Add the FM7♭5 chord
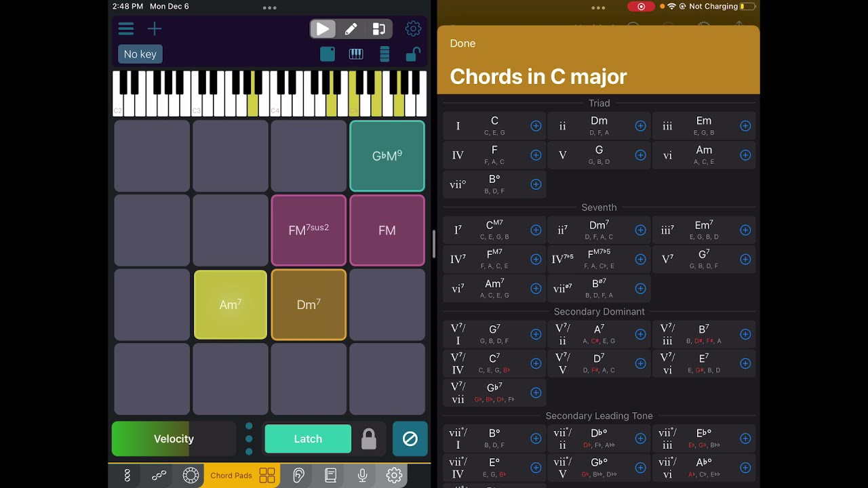868x488 pixels. point(640,260)
